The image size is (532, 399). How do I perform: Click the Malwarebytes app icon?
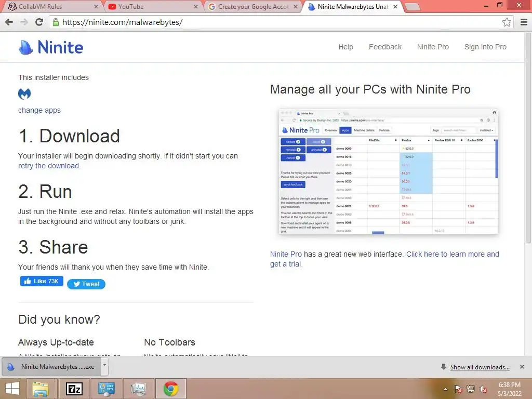coord(24,94)
